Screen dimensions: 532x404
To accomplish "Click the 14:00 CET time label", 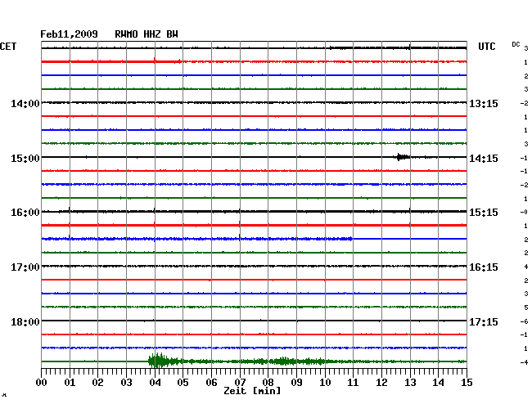I will (x=25, y=103).
